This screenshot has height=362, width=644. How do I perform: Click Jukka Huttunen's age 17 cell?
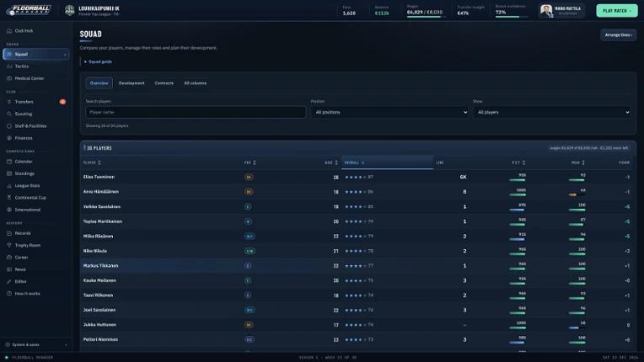pos(336,325)
